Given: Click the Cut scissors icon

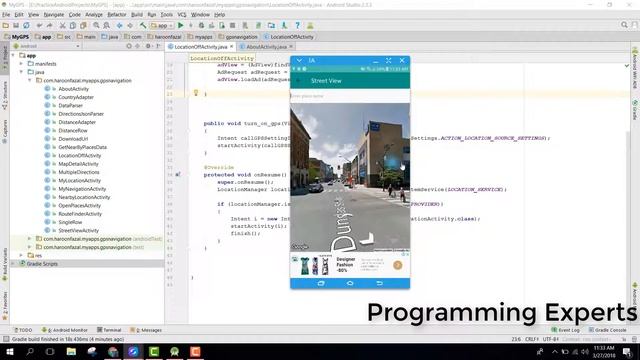Looking at the screenshot, I should coord(62,25).
